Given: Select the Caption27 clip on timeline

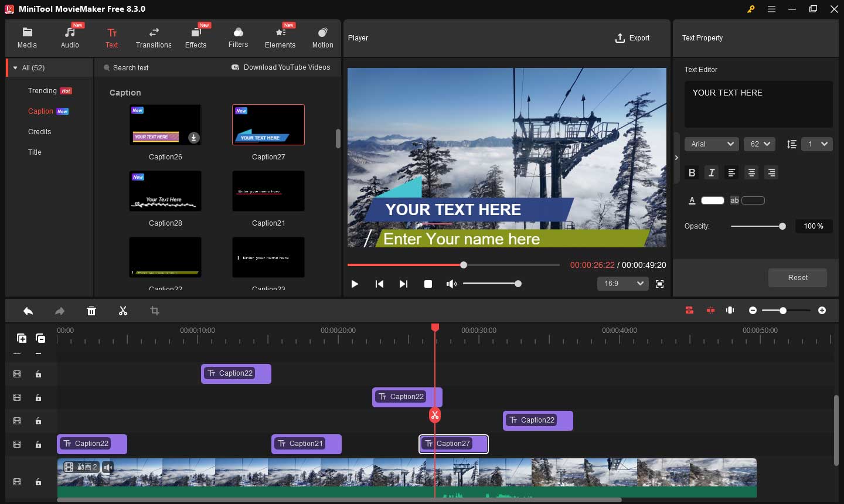Looking at the screenshot, I should [454, 444].
